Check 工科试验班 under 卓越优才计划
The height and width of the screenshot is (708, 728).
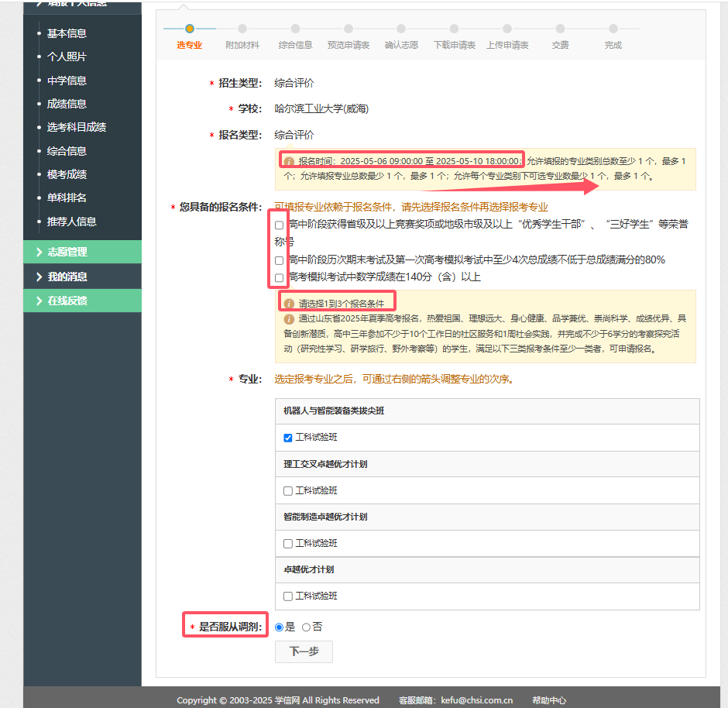[288, 596]
